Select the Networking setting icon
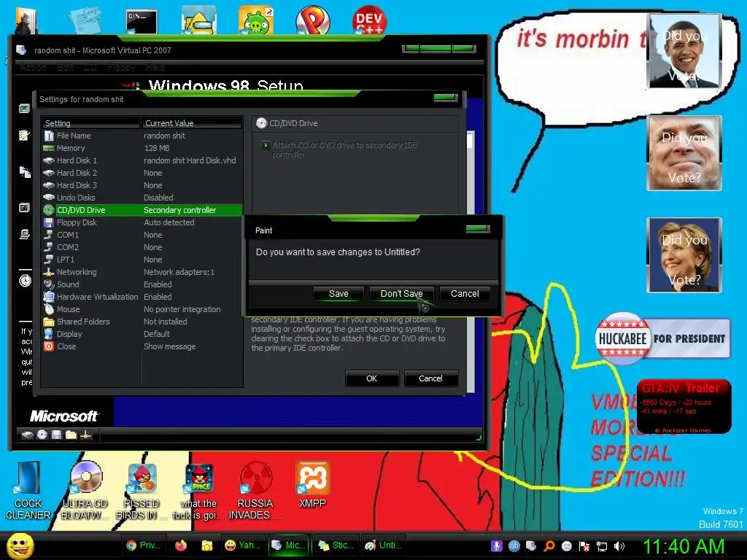 (49, 272)
